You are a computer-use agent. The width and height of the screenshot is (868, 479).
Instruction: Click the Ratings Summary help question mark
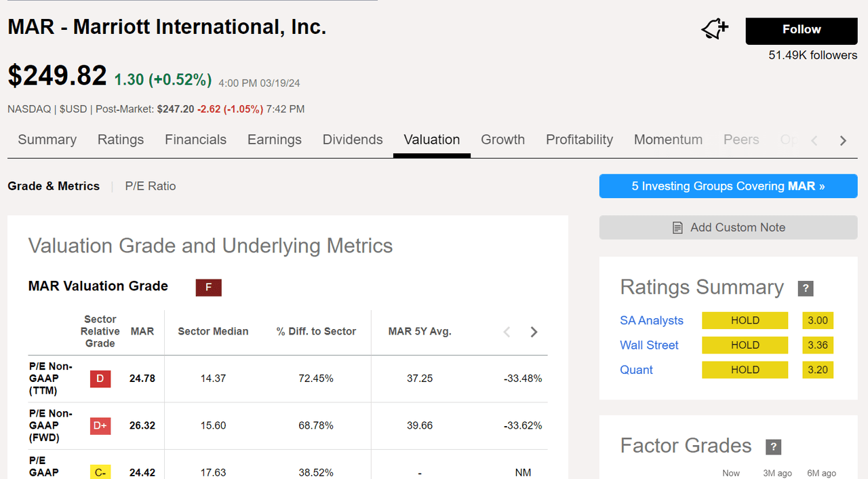[805, 288]
